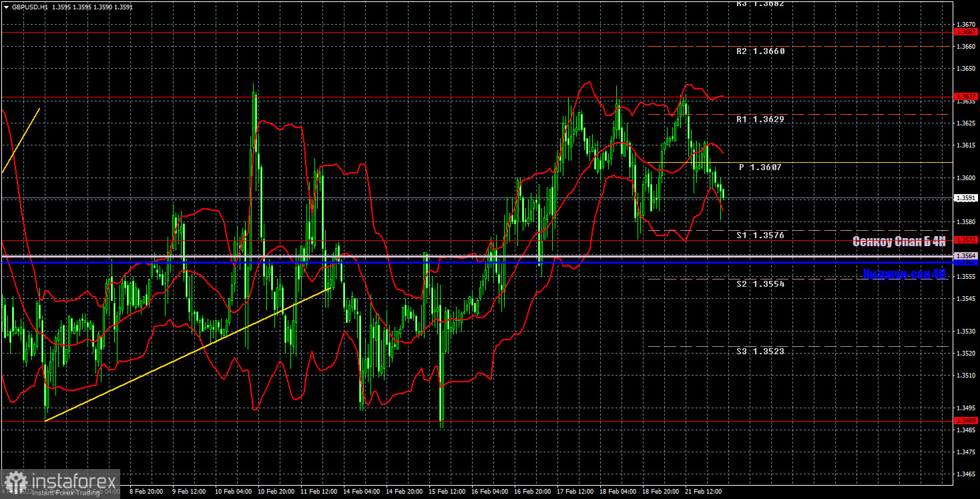Screen dimensions: 980x499
Task: Select the OHLC values 1.3595 1.3595 1.3590 1.3591
Action: 93,6
